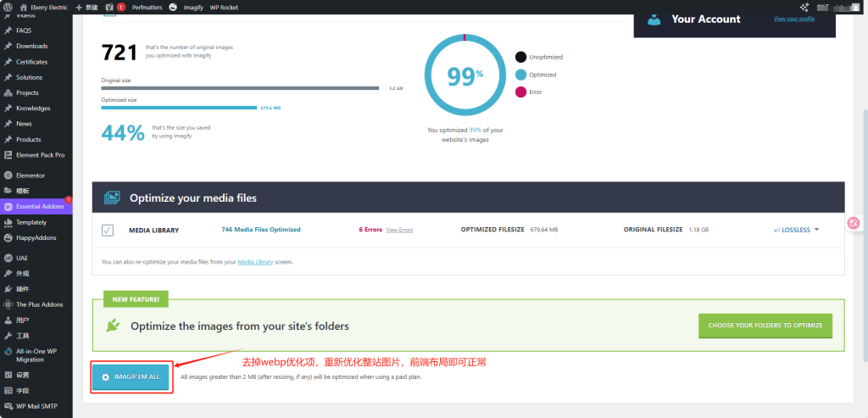Screen dimensions: 868x418
Task: Click the gray Original size bar
Action: click(x=240, y=88)
